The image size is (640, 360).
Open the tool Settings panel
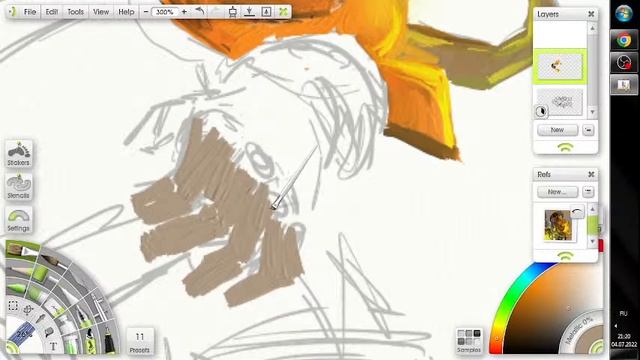pyautogui.click(x=19, y=220)
